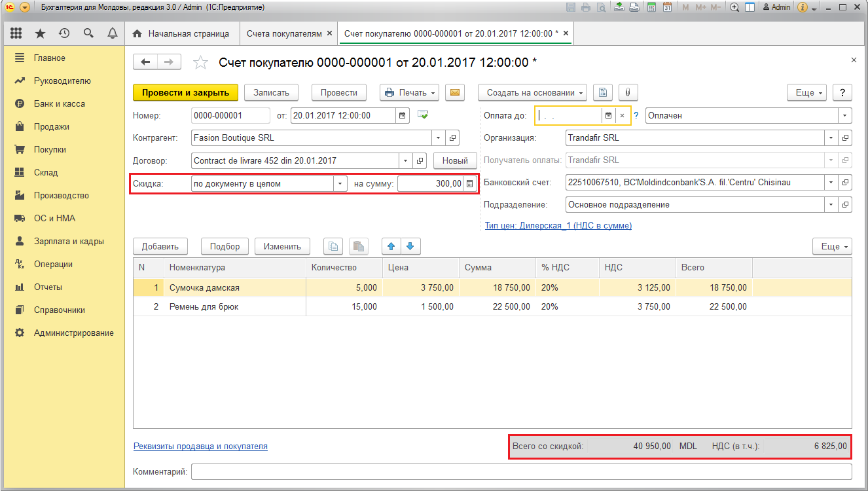Open the sections grid menu icon
This screenshot has height=491, width=868.
16,33
